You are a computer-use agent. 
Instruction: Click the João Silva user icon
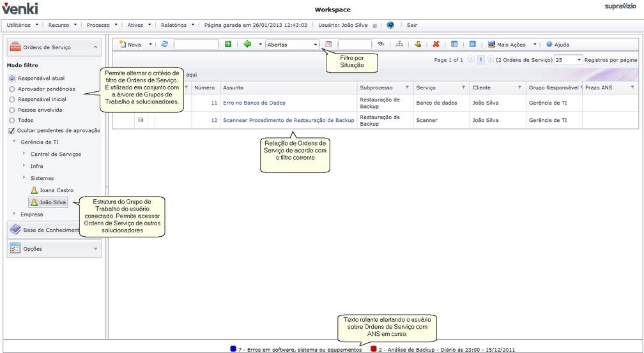pyautogui.click(x=34, y=202)
